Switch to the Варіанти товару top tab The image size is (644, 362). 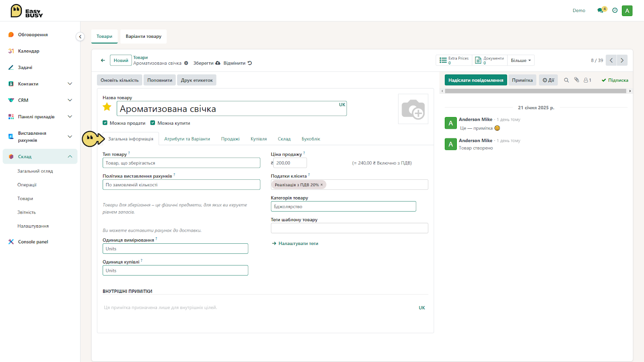pos(144,36)
